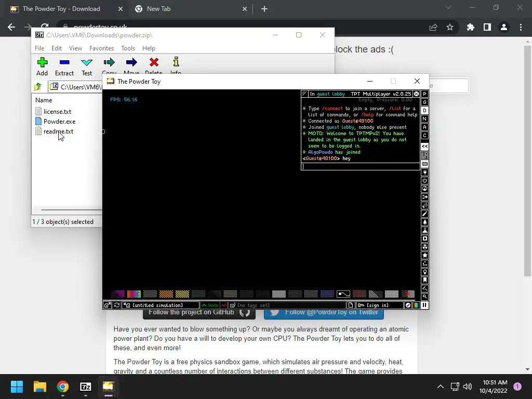The image size is (532, 399).
Task: Click [untitled simulation] save button
Action: click(x=161, y=305)
